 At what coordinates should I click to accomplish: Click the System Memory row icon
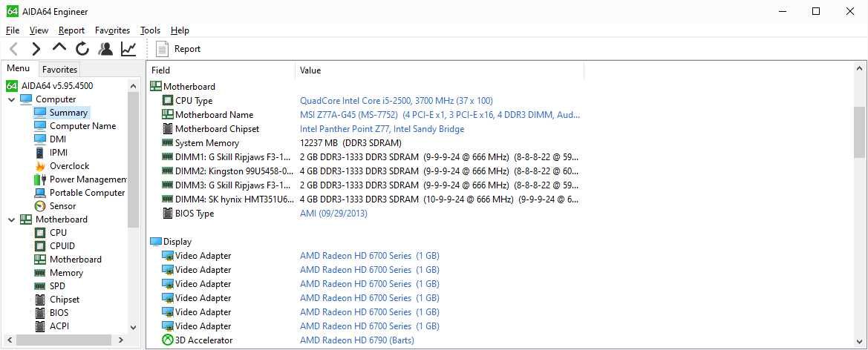click(167, 142)
